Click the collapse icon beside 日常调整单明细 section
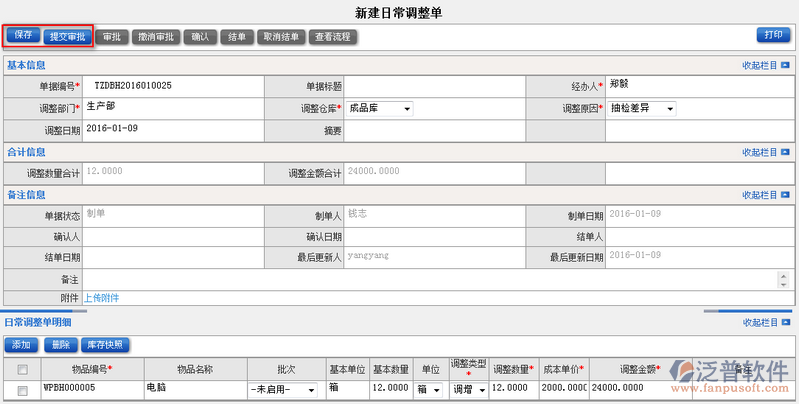Image resolution: width=799 pixels, height=404 pixels. pyautogui.click(x=785, y=323)
